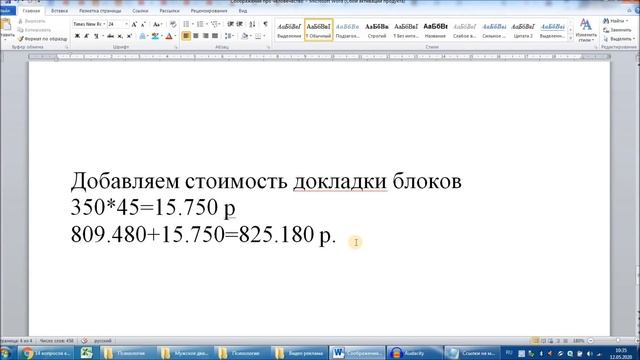Open the Вставка ribbon tab
The height and width of the screenshot is (360, 640).
pos(60,11)
